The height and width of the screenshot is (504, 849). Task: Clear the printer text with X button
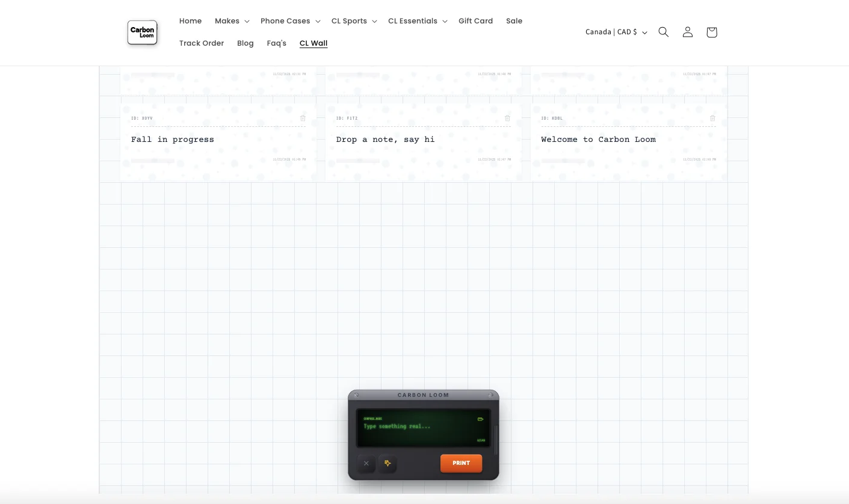tap(366, 463)
